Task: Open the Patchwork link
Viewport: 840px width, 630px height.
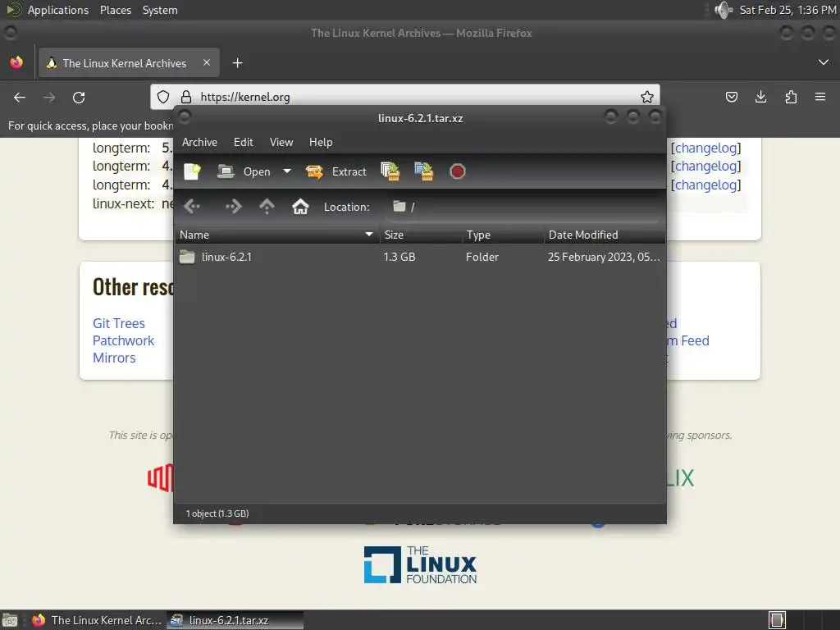Action: [x=123, y=340]
